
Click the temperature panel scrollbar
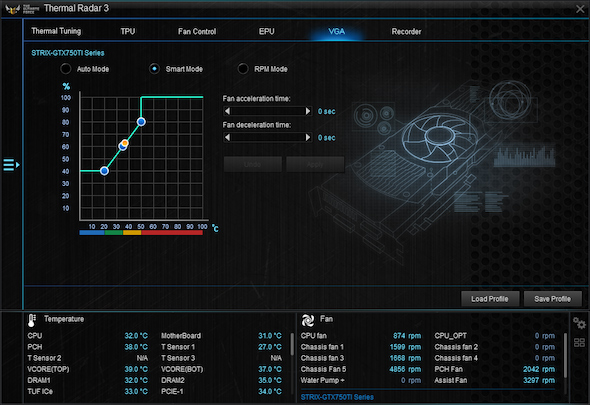click(292, 344)
